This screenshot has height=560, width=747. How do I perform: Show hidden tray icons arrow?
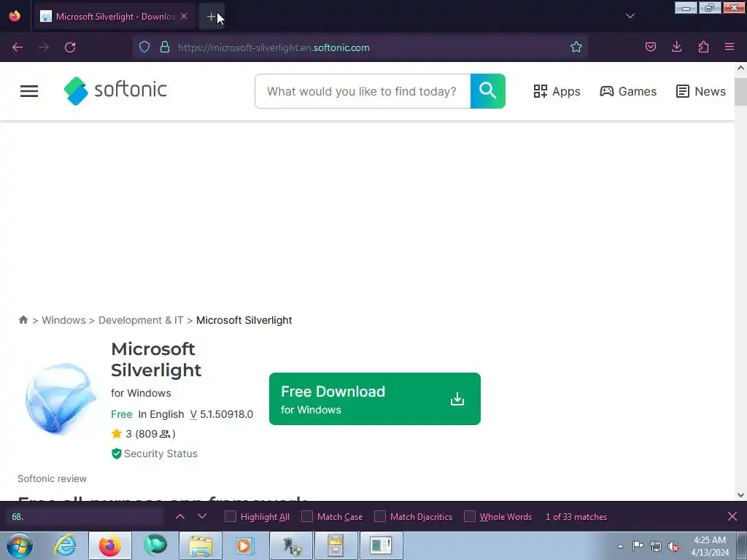620,546
